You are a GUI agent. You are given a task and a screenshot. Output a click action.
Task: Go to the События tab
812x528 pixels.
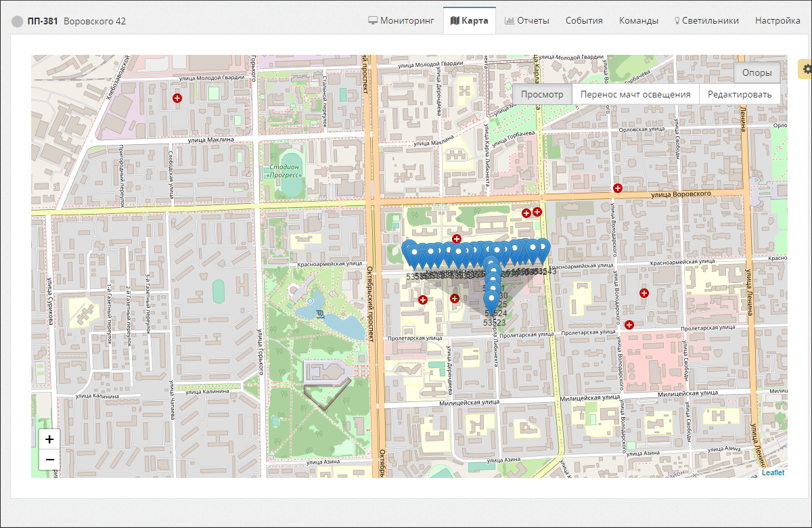[x=584, y=20]
